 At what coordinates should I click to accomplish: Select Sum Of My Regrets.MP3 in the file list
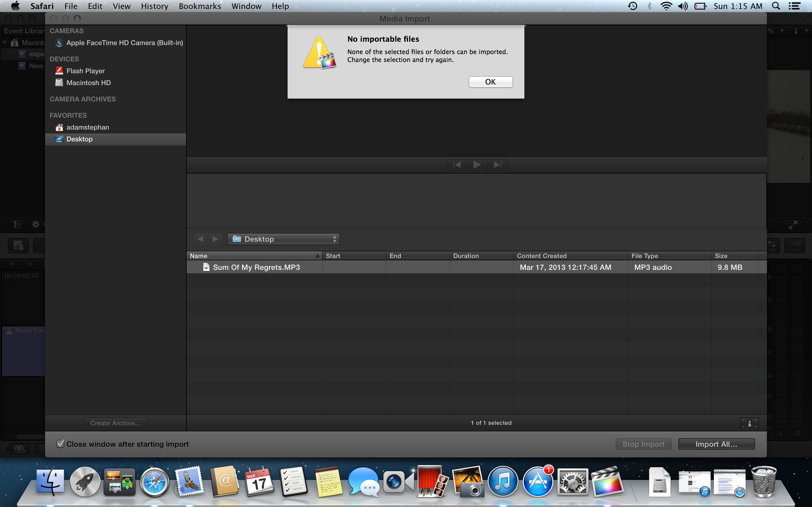pyautogui.click(x=256, y=267)
